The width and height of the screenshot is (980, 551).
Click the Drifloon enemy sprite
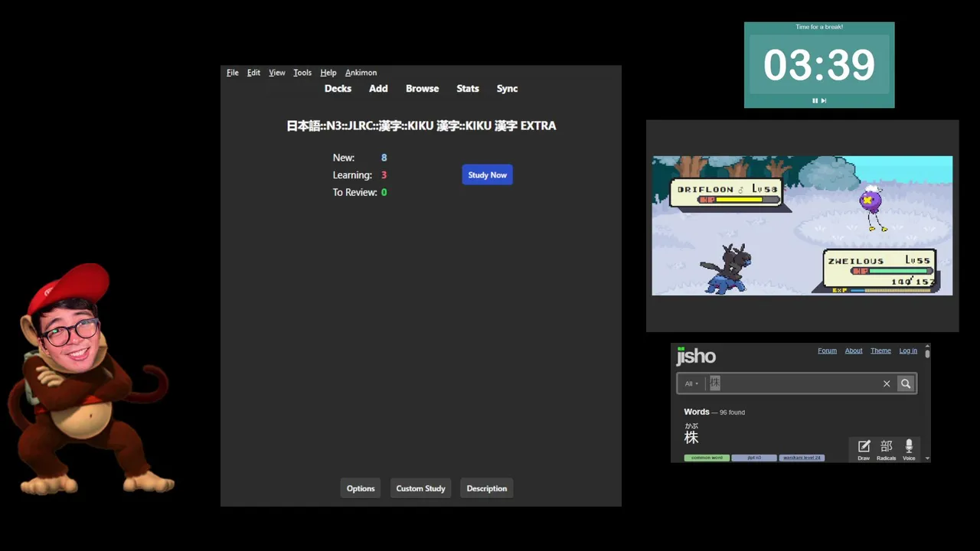tap(872, 207)
